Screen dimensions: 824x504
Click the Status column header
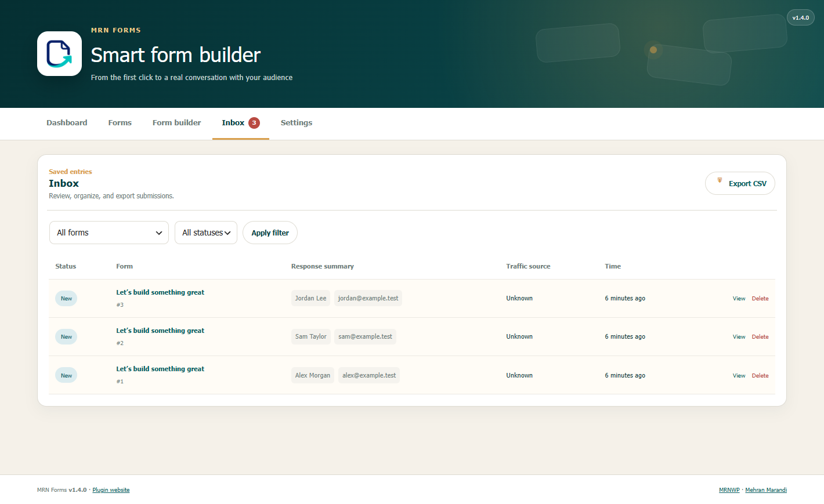(66, 266)
